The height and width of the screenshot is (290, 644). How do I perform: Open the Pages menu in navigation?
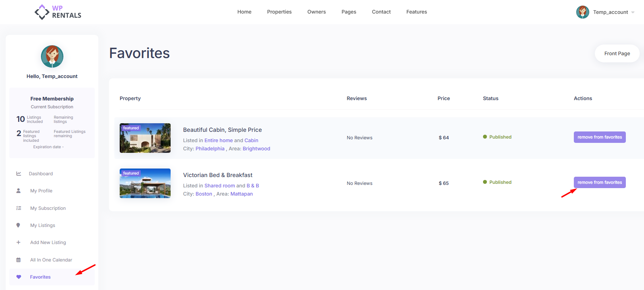coord(349,12)
